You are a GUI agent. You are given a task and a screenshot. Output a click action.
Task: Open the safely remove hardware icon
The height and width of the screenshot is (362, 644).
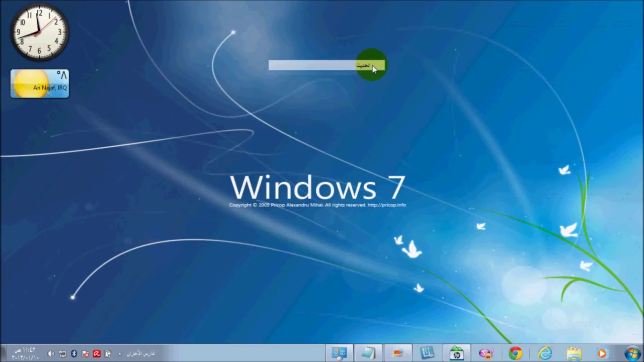108,354
